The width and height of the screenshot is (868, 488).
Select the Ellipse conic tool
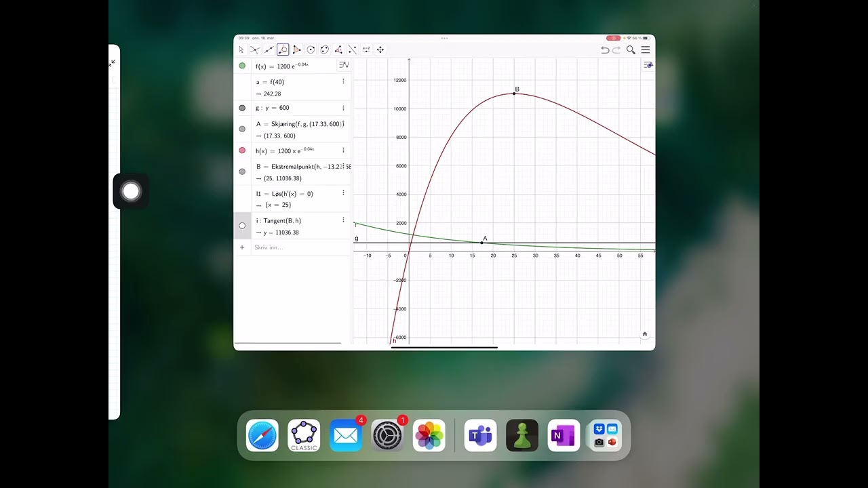[x=325, y=49]
